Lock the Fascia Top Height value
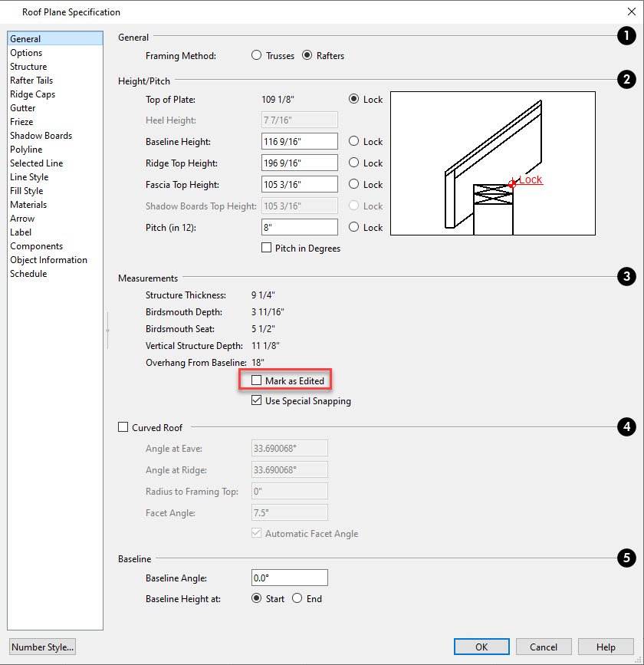 coord(353,184)
